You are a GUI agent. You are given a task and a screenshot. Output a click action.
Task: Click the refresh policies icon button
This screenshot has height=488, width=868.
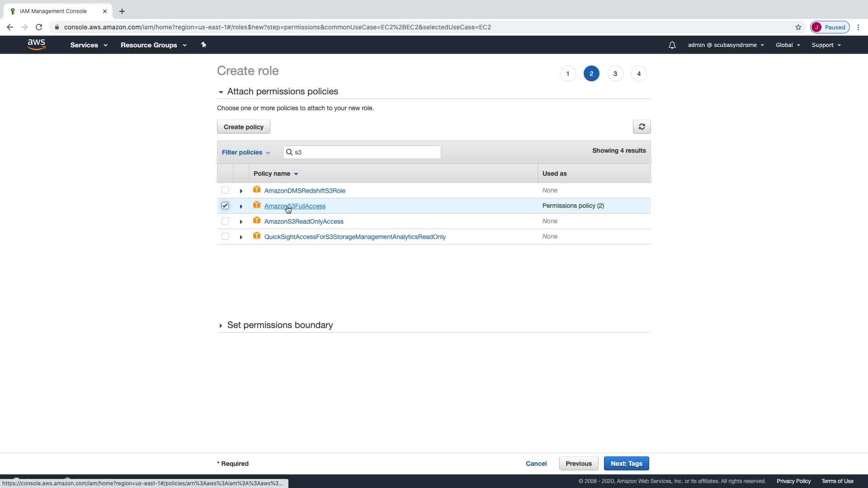642,127
